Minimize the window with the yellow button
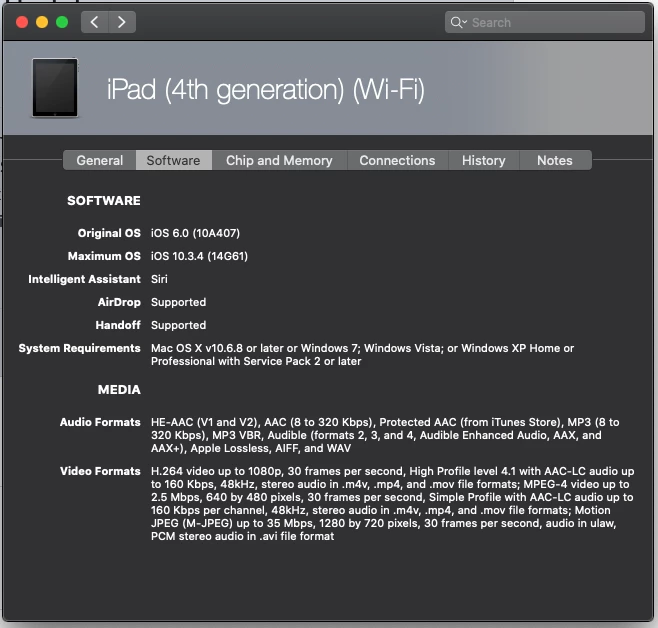Viewport: 658px width, 628px height. (x=42, y=22)
